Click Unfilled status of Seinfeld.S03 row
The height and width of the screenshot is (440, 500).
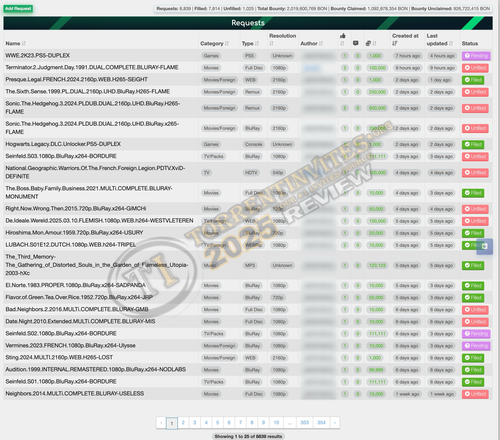coord(475,156)
